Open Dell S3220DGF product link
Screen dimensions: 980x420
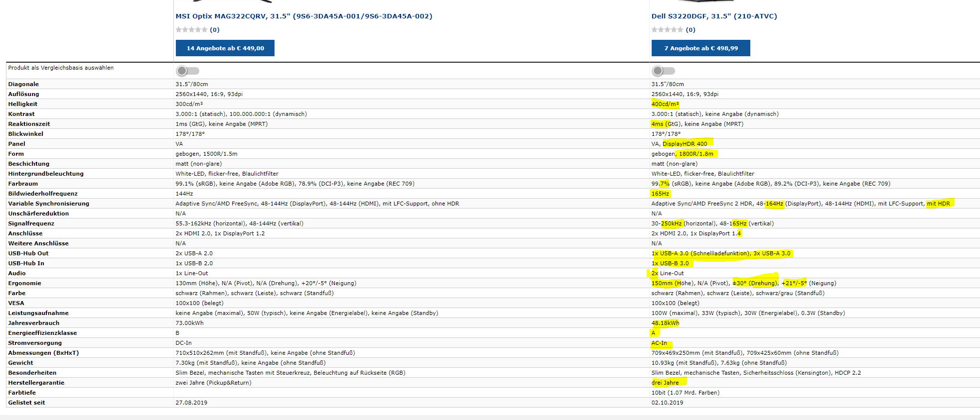pos(714,16)
